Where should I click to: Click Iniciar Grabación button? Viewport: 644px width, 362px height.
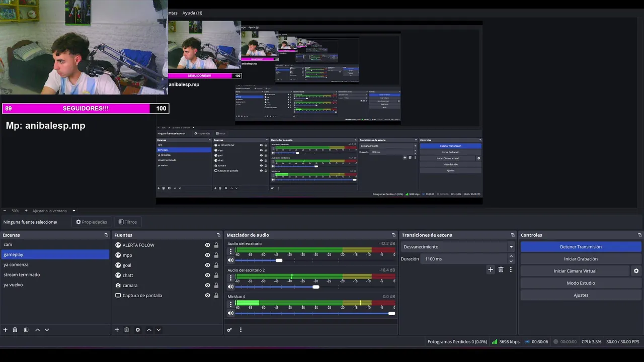(x=581, y=259)
